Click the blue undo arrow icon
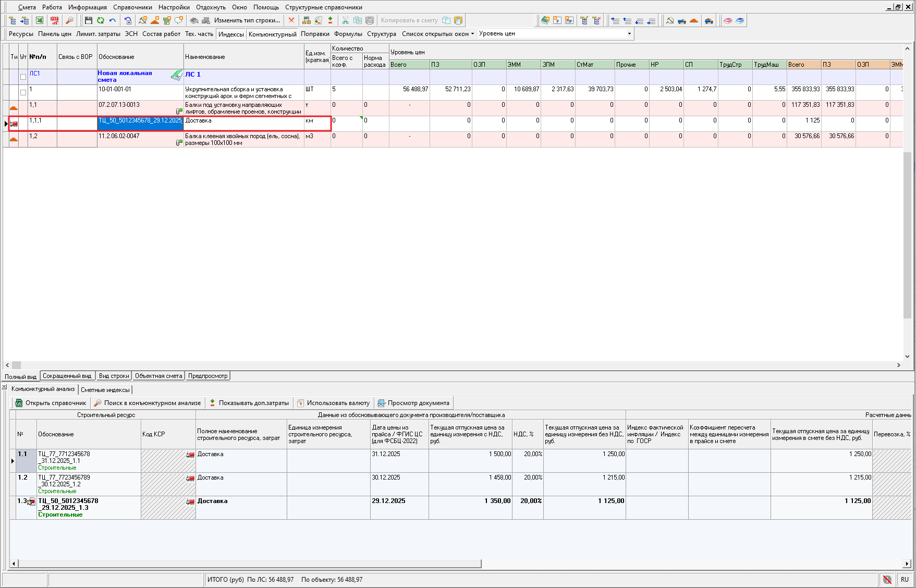This screenshot has width=916, height=588. point(113,20)
